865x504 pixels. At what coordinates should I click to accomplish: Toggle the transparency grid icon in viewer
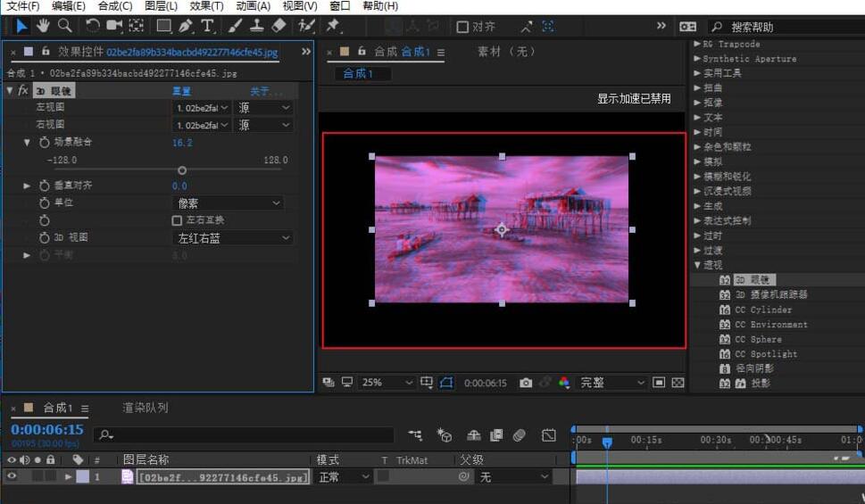click(x=678, y=382)
